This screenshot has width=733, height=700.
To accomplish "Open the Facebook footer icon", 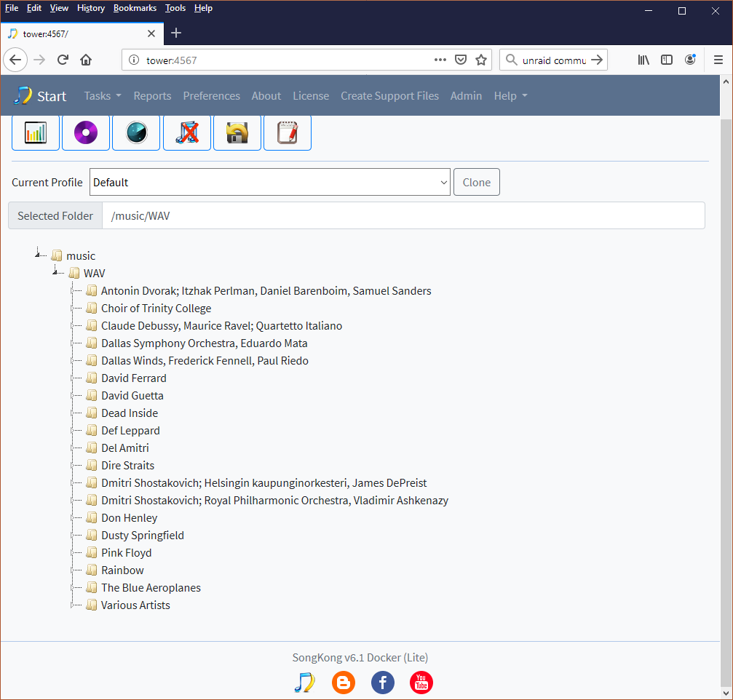I will (383, 683).
